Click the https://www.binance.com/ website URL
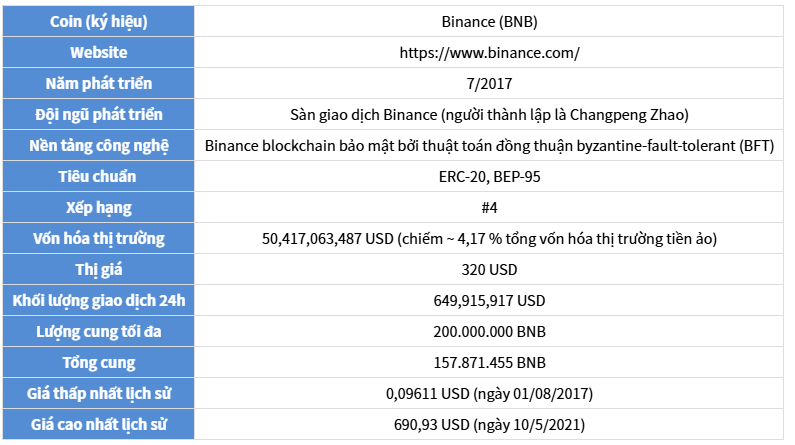 [x=488, y=53]
